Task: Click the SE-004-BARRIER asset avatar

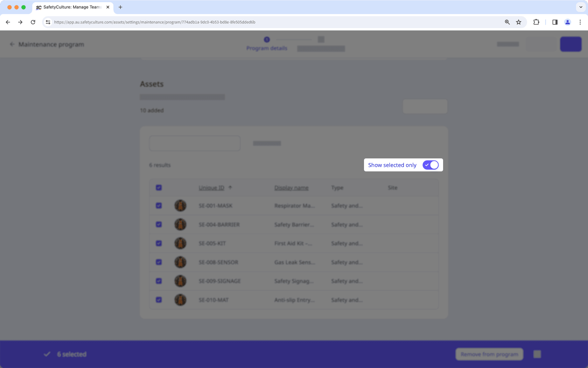Action: point(180,224)
